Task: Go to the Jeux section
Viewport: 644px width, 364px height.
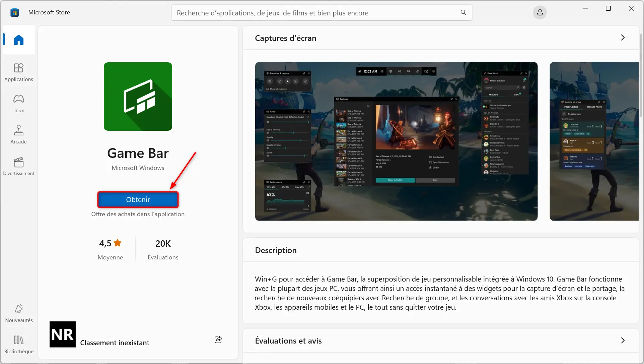Action: tap(19, 104)
